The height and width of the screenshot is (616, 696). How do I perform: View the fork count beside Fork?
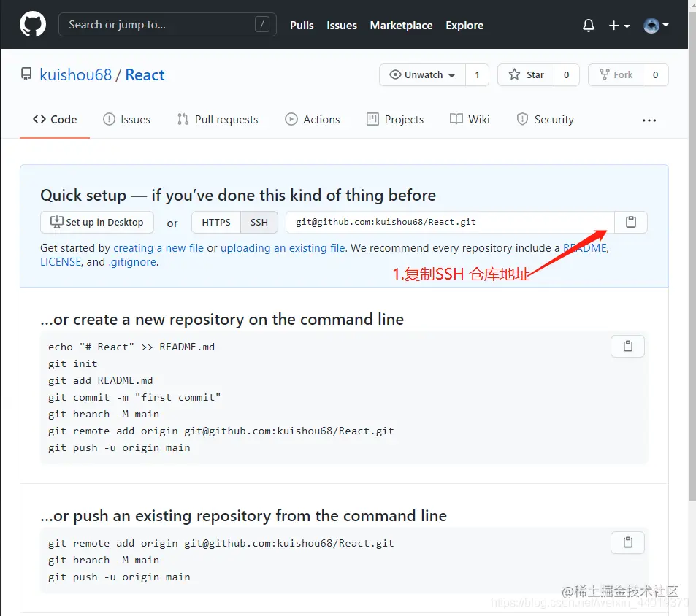(x=655, y=74)
